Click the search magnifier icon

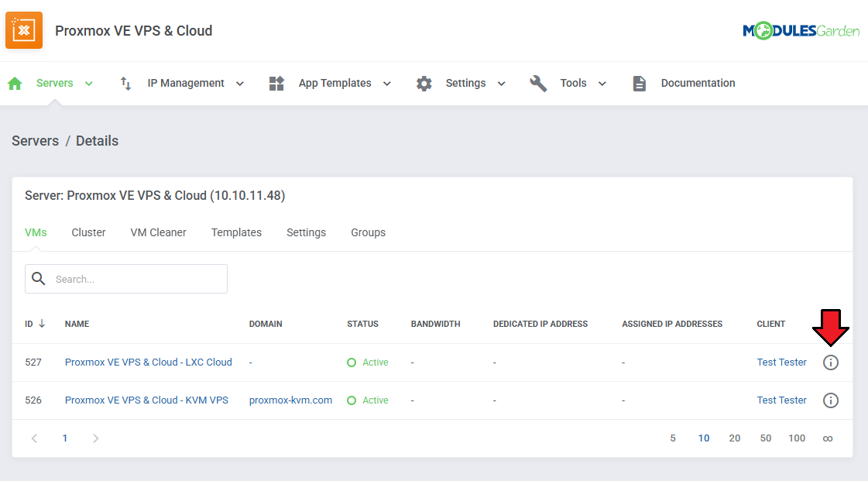(x=39, y=278)
